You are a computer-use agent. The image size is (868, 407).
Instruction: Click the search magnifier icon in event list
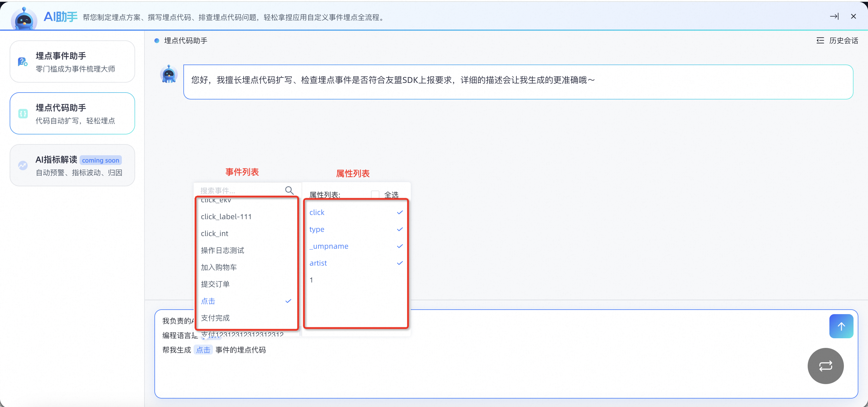(x=289, y=190)
